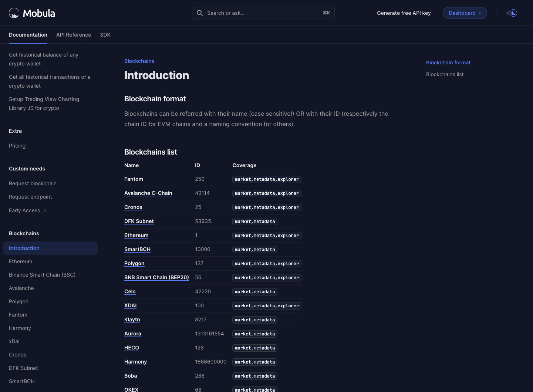Open the XDAI table link
Viewport: 533px width, 392px height.
(130, 305)
